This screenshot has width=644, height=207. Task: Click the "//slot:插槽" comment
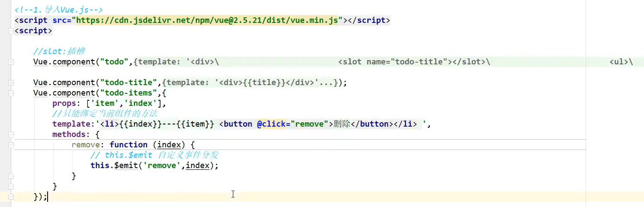[x=59, y=51]
